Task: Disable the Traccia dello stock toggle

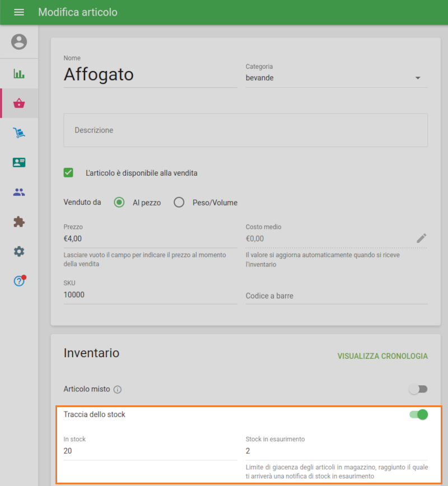Action: pos(418,414)
